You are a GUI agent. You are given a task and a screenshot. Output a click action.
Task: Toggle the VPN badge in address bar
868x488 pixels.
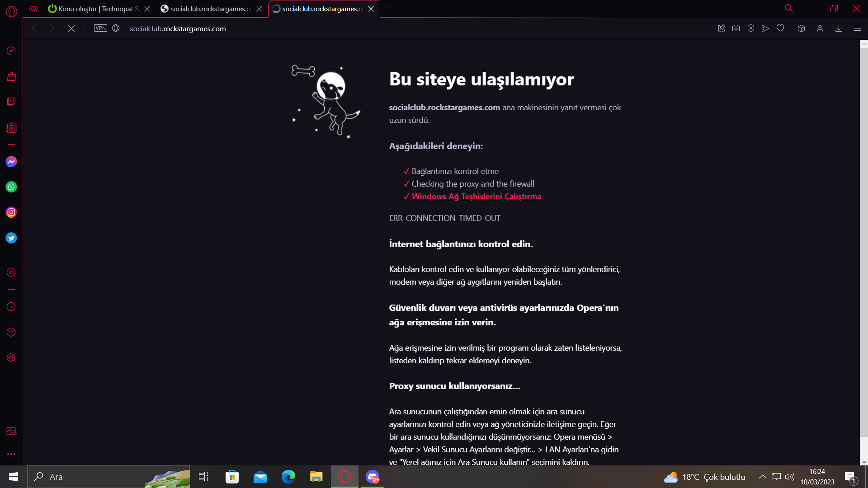(x=100, y=28)
